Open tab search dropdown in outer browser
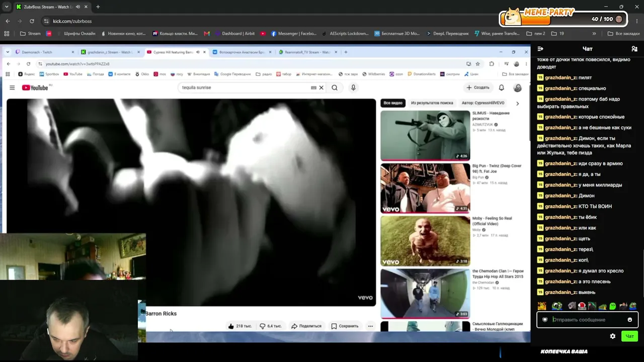This screenshot has height=362, width=644. (7, 7)
